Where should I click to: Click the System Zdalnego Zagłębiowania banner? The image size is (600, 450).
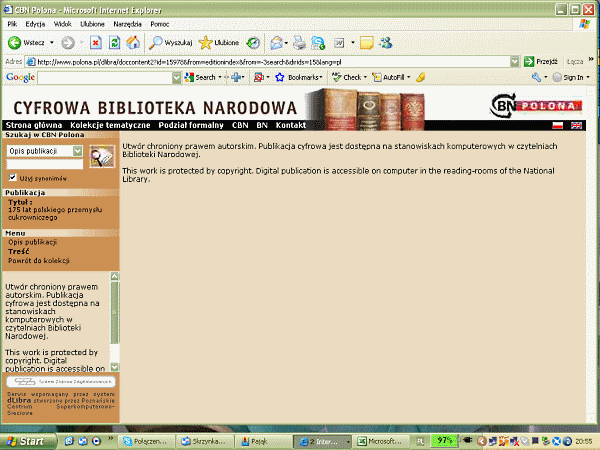coord(61,382)
